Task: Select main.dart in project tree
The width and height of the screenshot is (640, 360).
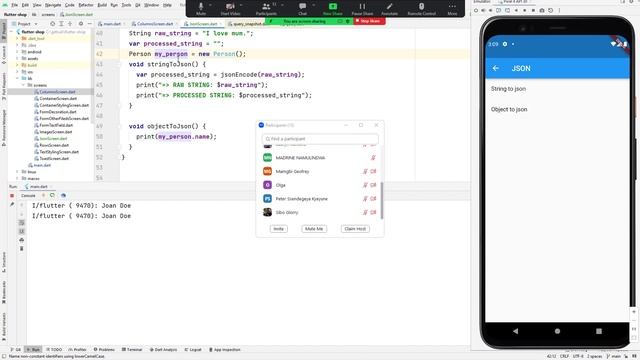Action: click(42, 165)
